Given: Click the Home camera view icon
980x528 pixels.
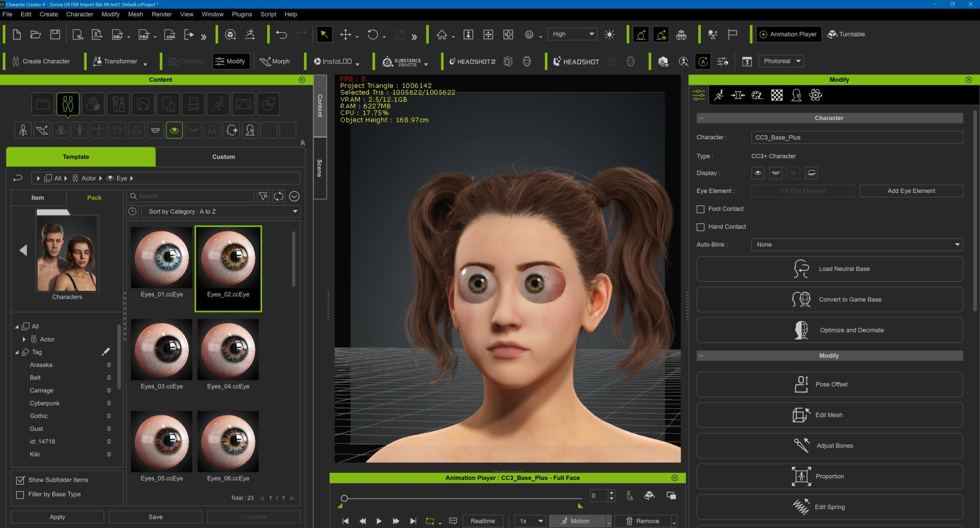Looking at the screenshot, I should tap(441, 34).
